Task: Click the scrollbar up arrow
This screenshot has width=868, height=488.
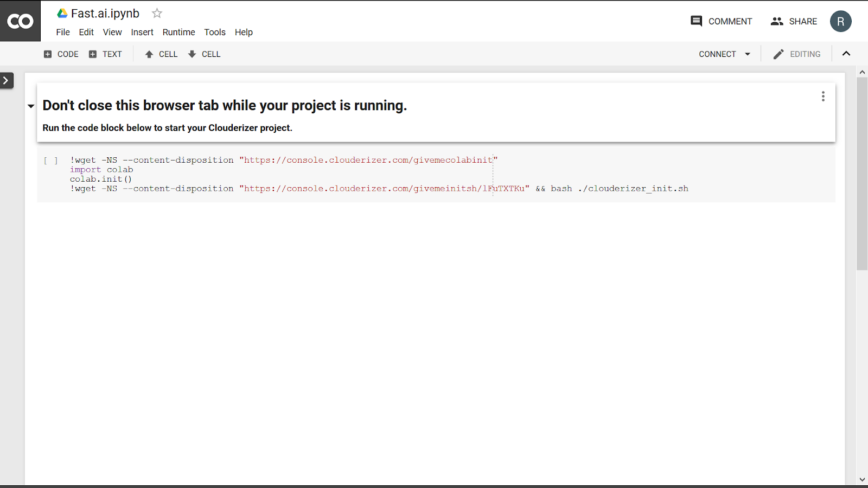Action: [x=862, y=72]
